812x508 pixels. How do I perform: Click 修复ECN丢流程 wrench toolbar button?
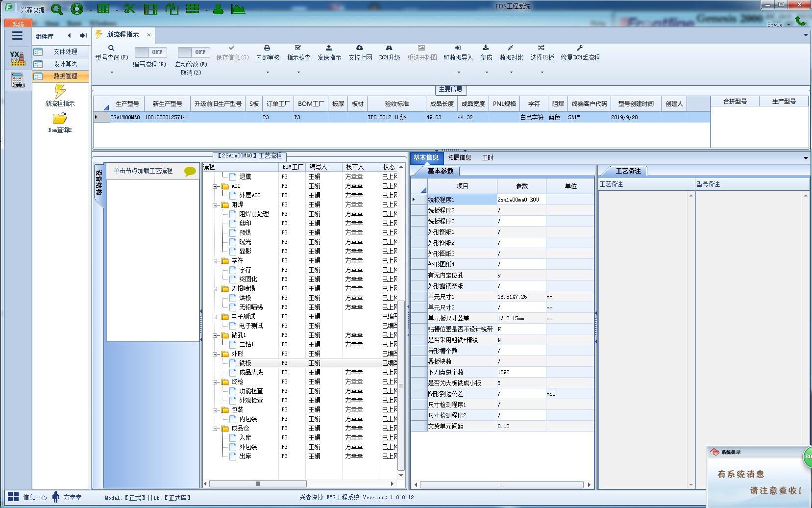pos(580,53)
